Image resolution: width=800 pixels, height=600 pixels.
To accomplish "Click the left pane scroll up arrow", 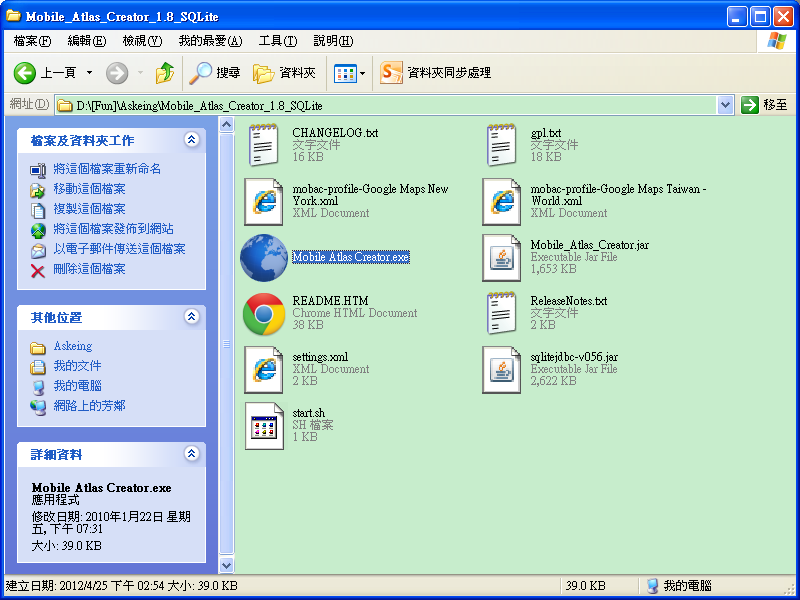I will pyautogui.click(x=227, y=124).
